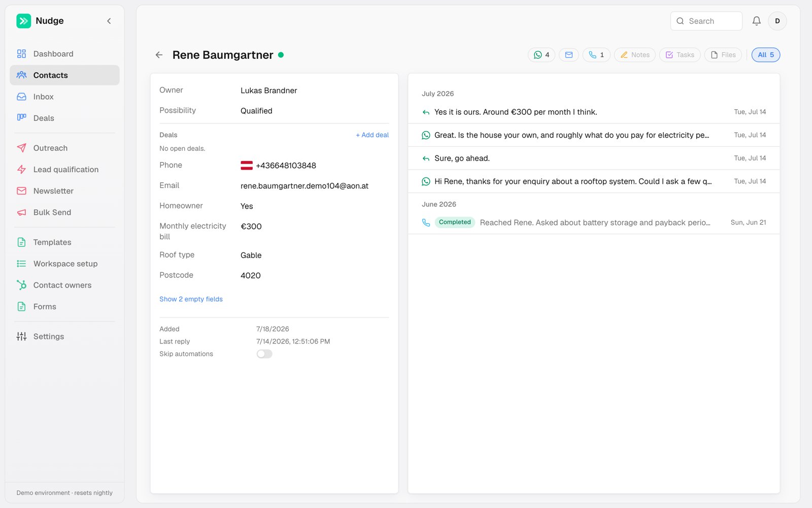Go to Contacts in the sidebar

[x=64, y=75]
